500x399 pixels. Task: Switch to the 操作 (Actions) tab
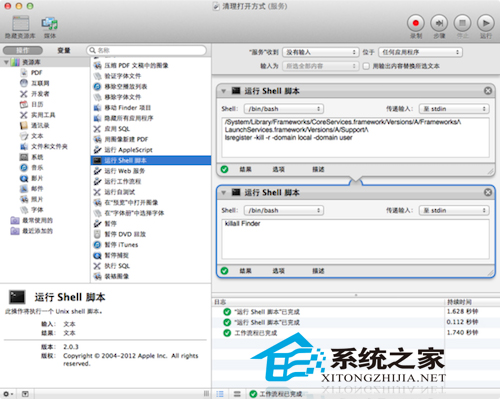pos(23,50)
